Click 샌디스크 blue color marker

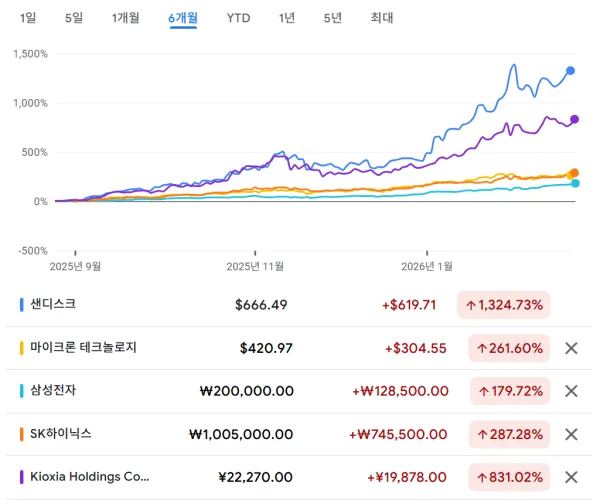[x=21, y=305]
